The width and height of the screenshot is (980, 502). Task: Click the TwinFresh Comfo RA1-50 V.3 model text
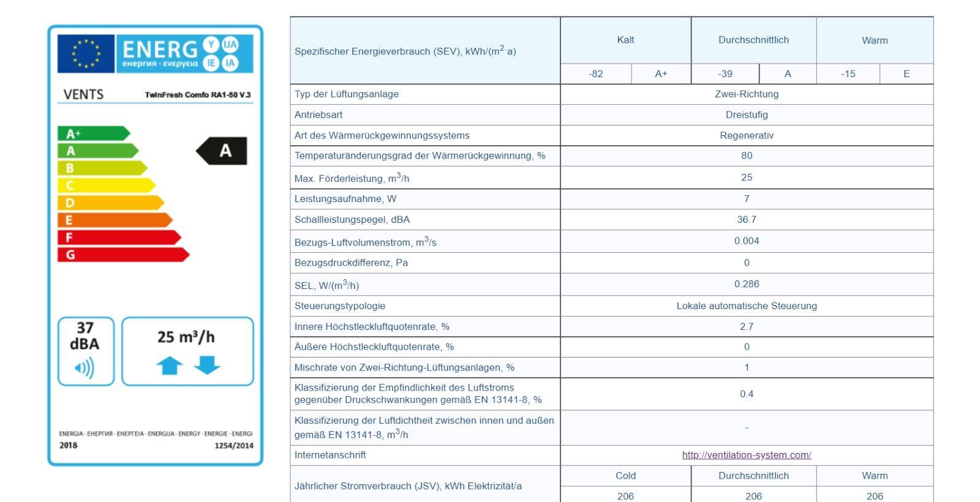click(198, 95)
